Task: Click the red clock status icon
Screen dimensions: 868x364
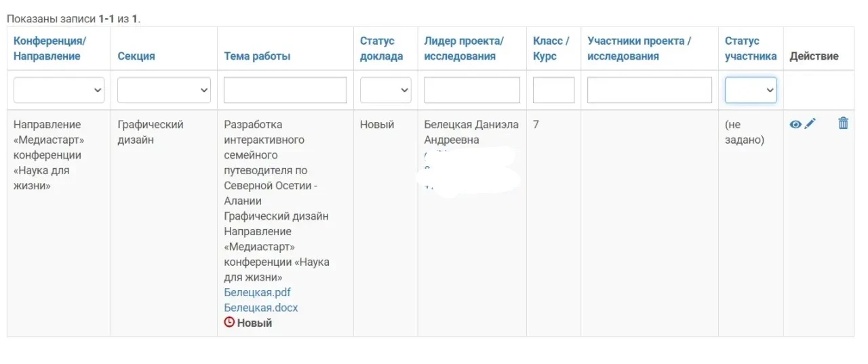Action: [x=229, y=323]
